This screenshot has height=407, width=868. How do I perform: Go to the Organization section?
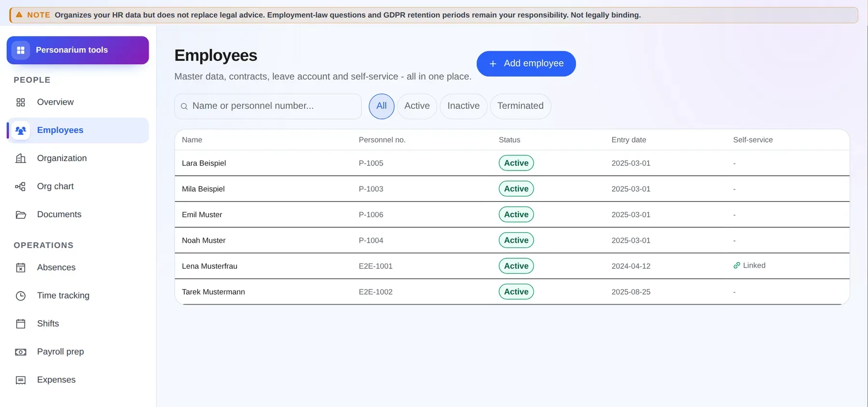78,158
